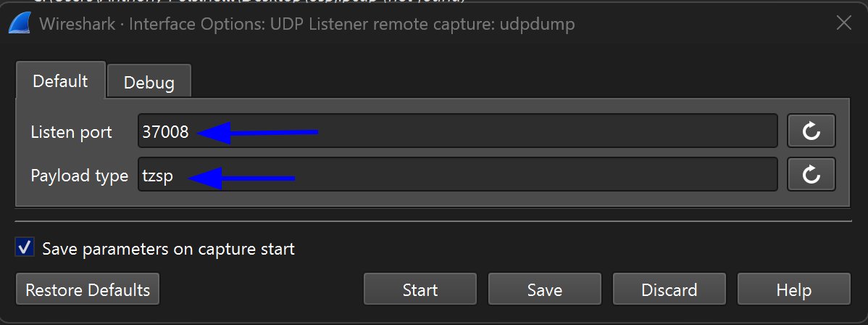
Task: Save the interface options
Action: (x=544, y=290)
